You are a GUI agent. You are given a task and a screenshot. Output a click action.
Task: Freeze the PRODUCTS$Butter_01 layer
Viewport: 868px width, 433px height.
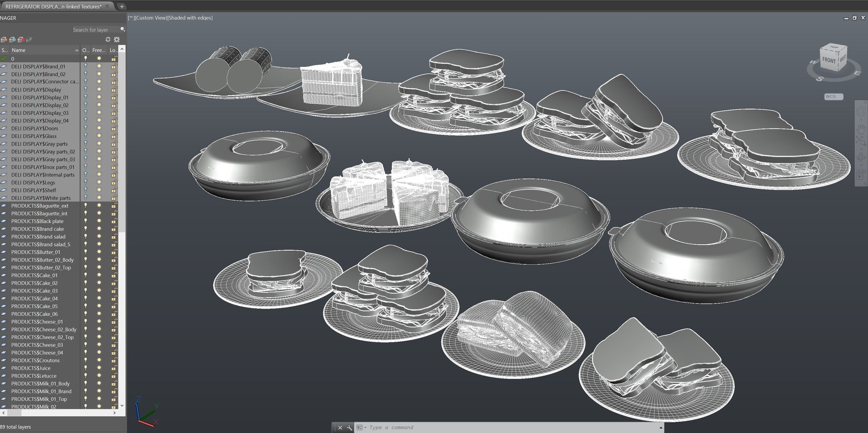[99, 252]
